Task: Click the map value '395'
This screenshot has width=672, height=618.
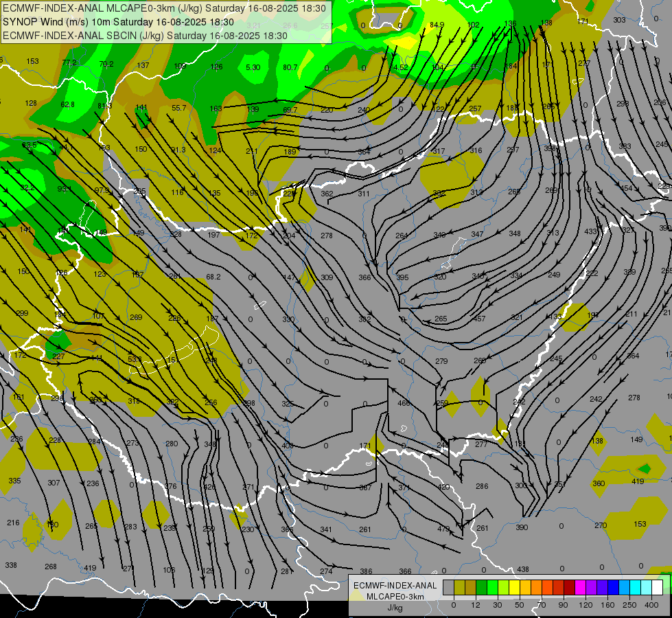Action: (402, 277)
